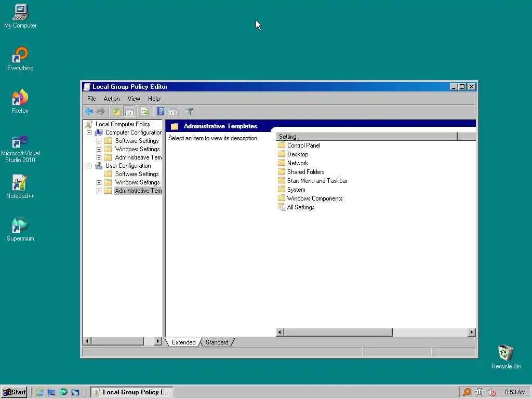Screen dimensions: 532x399
Task: Select User Configuration tree node
Action: pyautogui.click(x=128, y=166)
